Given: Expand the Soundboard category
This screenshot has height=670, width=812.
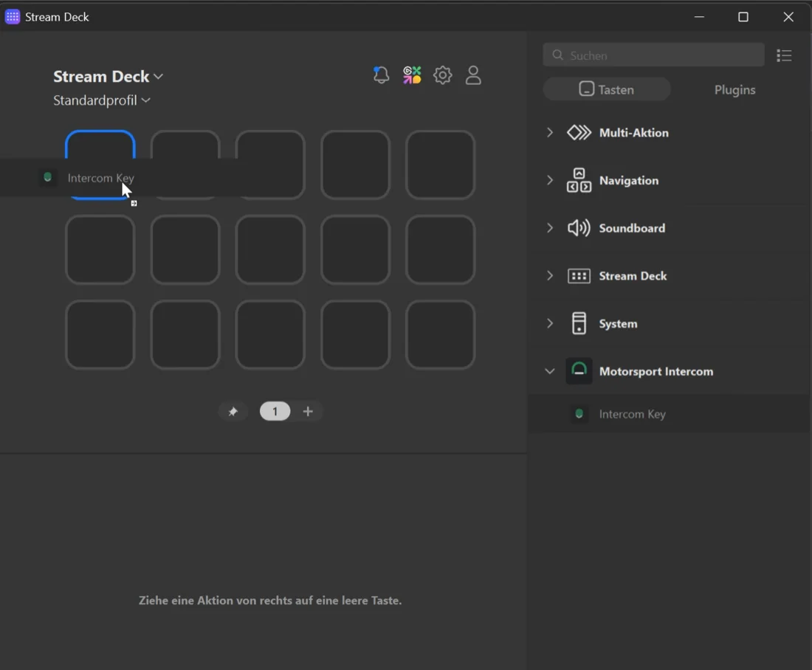Looking at the screenshot, I should pos(550,228).
